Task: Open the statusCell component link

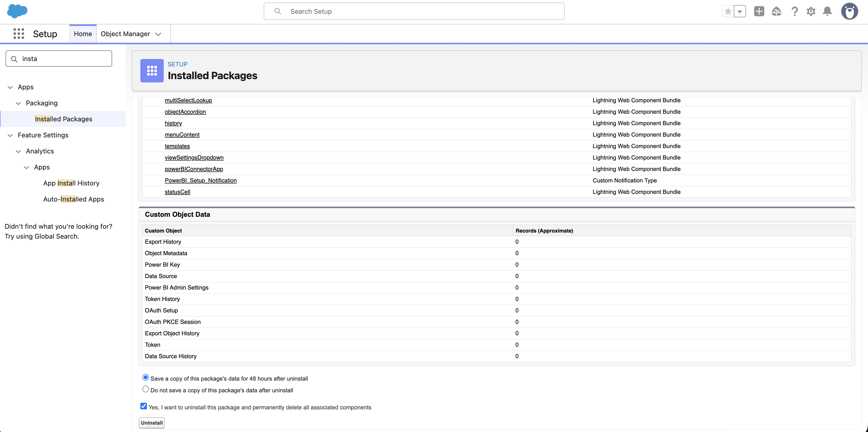Action: (177, 192)
